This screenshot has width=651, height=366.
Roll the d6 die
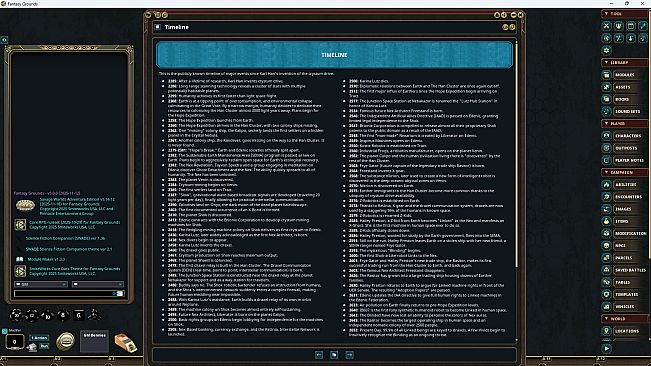point(78,316)
